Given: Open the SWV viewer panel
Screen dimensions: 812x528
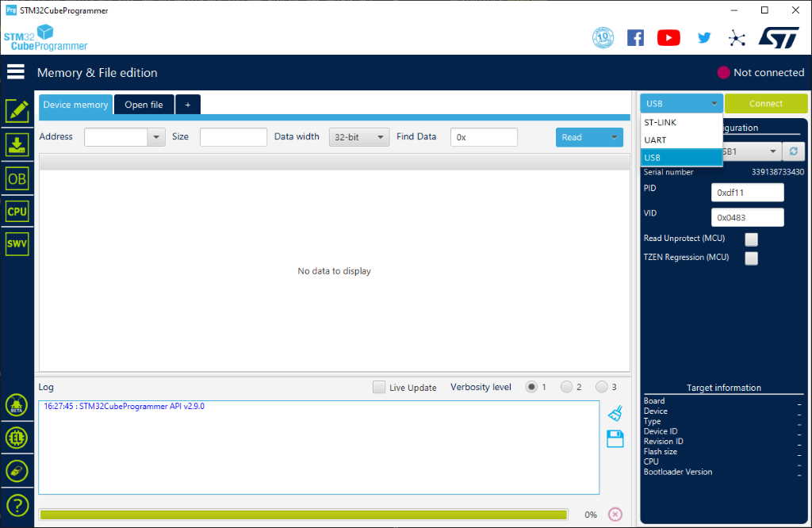Looking at the screenshot, I should [x=17, y=244].
